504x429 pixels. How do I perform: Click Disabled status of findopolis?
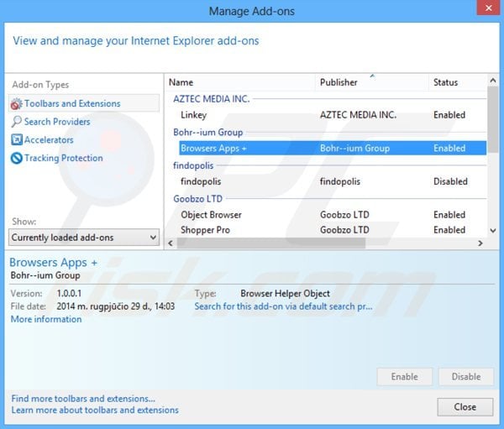point(450,181)
